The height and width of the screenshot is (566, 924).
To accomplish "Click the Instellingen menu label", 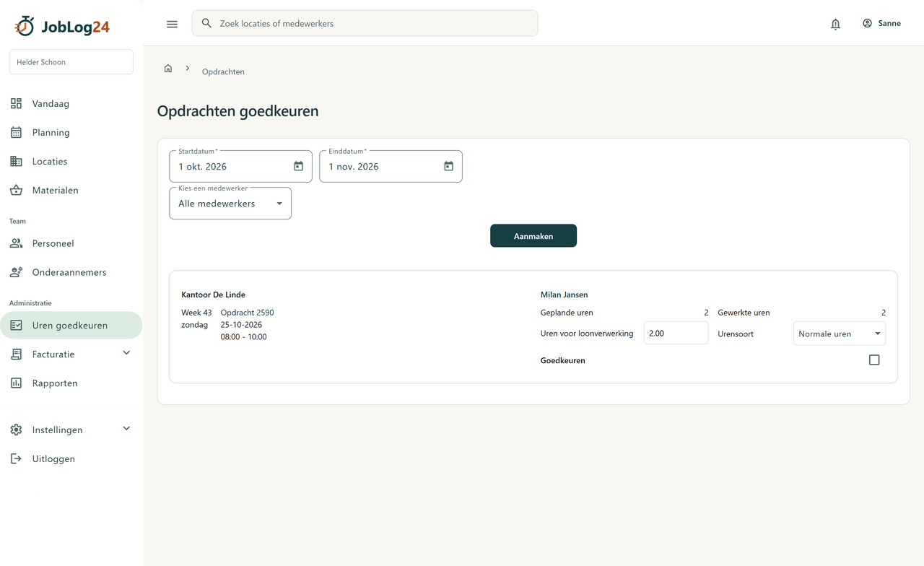I will click(58, 430).
